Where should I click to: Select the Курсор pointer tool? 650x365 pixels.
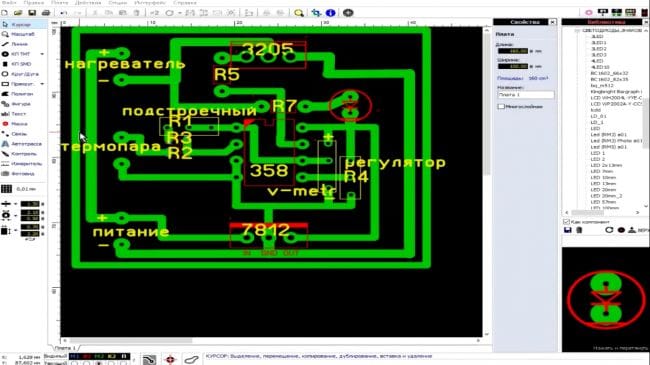click(21, 24)
